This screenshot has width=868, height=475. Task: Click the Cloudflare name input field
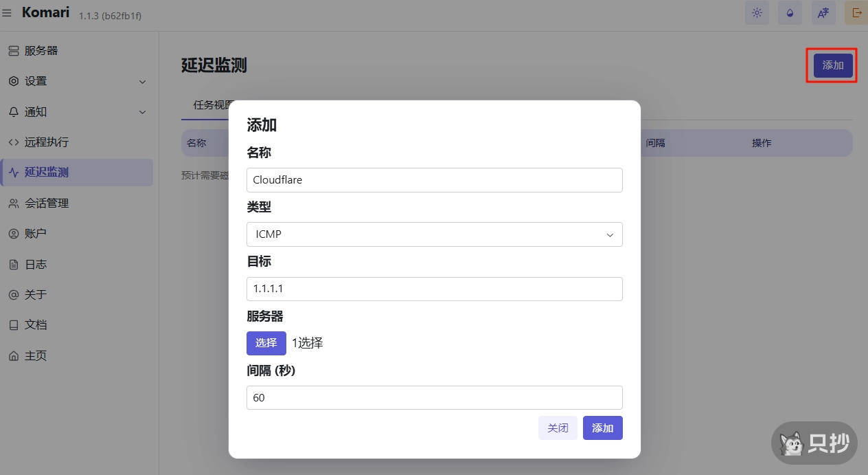point(434,179)
